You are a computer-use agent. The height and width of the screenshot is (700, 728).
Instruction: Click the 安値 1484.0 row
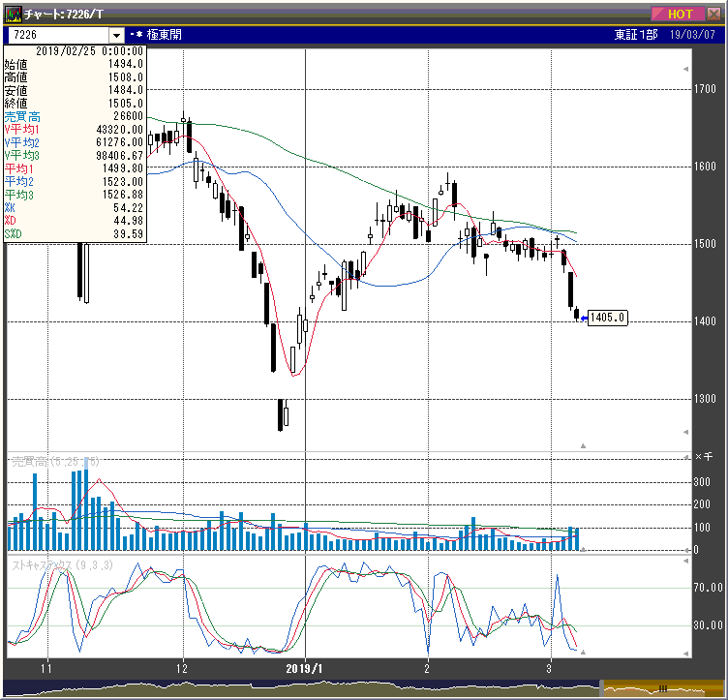(x=75, y=90)
